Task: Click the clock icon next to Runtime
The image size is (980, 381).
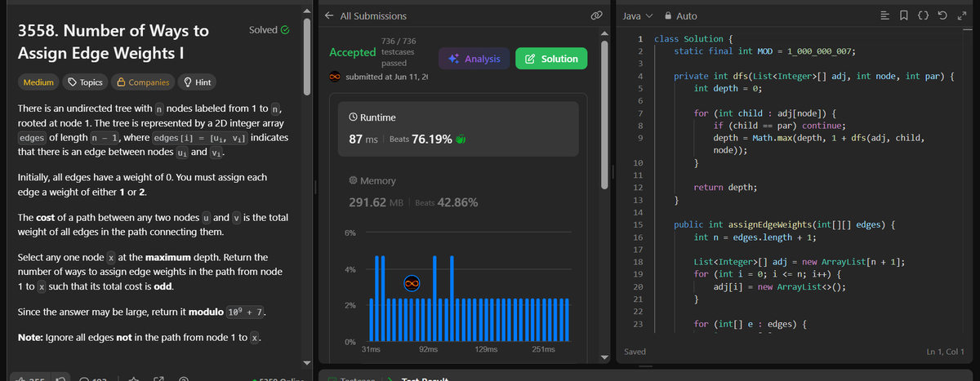Action: tap(354, 117)
